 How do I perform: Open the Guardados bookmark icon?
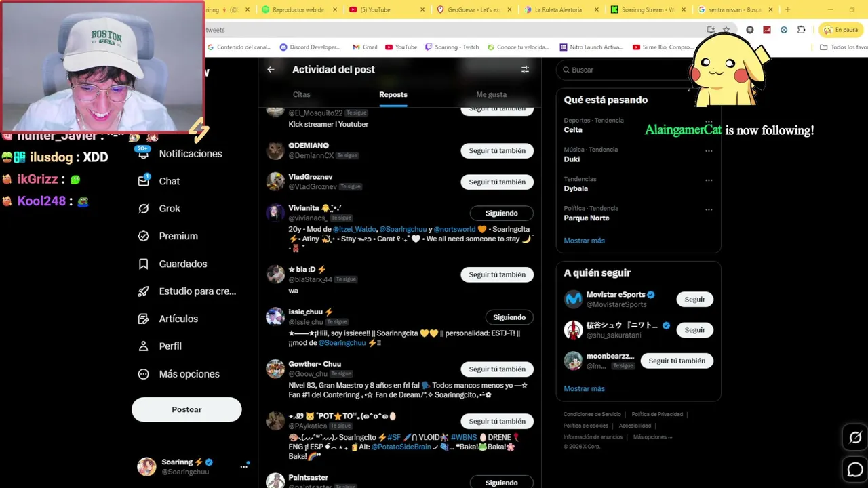(143, 264)
